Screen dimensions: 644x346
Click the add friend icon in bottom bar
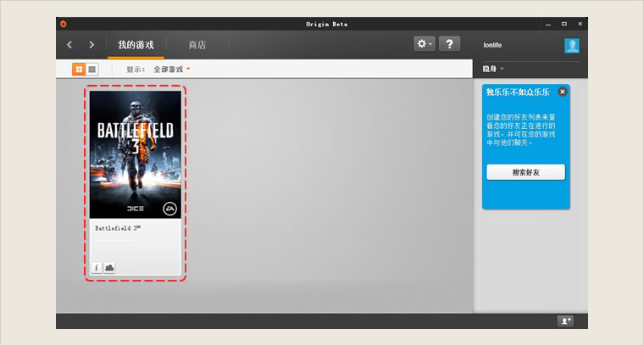tap(565, 321)
